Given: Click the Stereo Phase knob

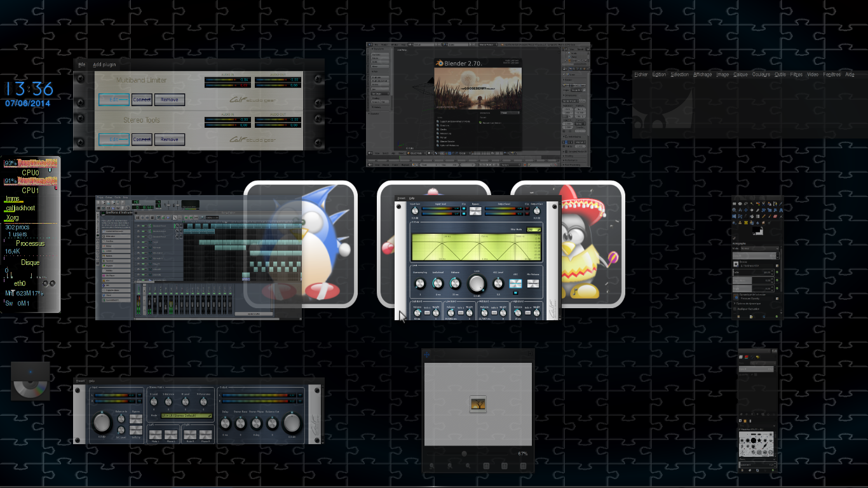Looking at the screenshot, I should point(257,422).
